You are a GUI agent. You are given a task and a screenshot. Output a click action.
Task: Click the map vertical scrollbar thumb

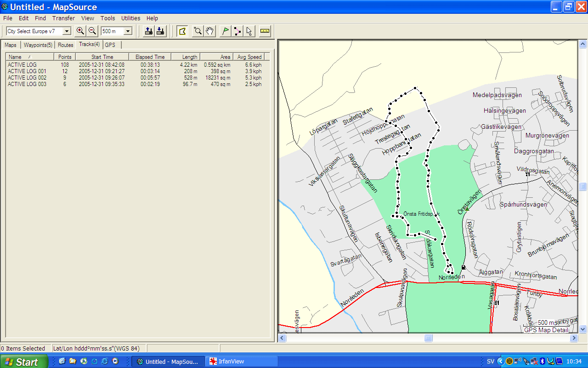click(x=582, y=186)
